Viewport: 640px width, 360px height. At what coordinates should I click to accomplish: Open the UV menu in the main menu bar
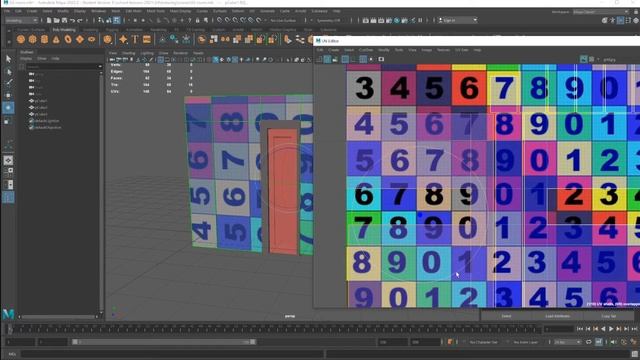coord(252,11)
